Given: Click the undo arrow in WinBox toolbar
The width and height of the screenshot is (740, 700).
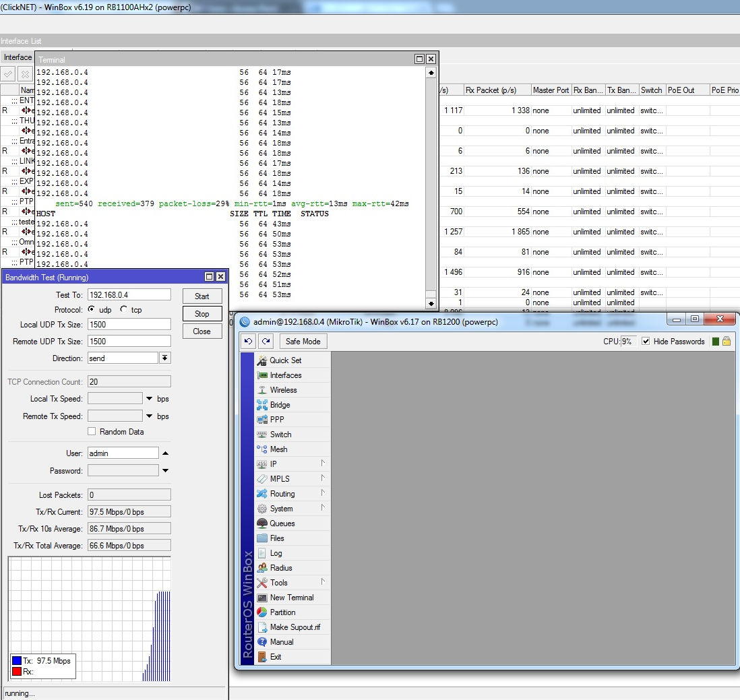Looking at the screenshot, I should (x=249, y=342).
